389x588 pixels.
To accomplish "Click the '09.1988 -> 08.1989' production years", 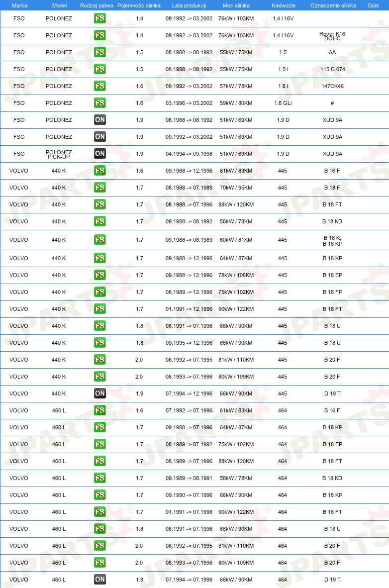I will [x=189, y=240].
